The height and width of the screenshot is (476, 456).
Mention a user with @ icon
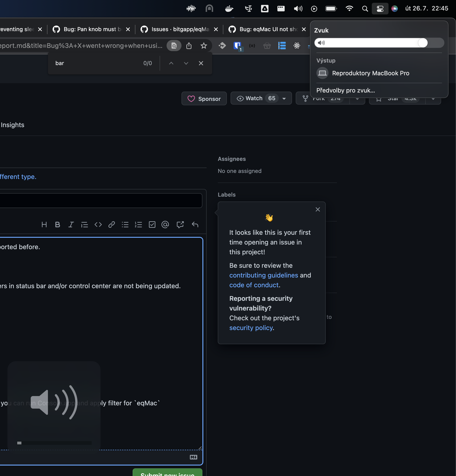[165, 225]
